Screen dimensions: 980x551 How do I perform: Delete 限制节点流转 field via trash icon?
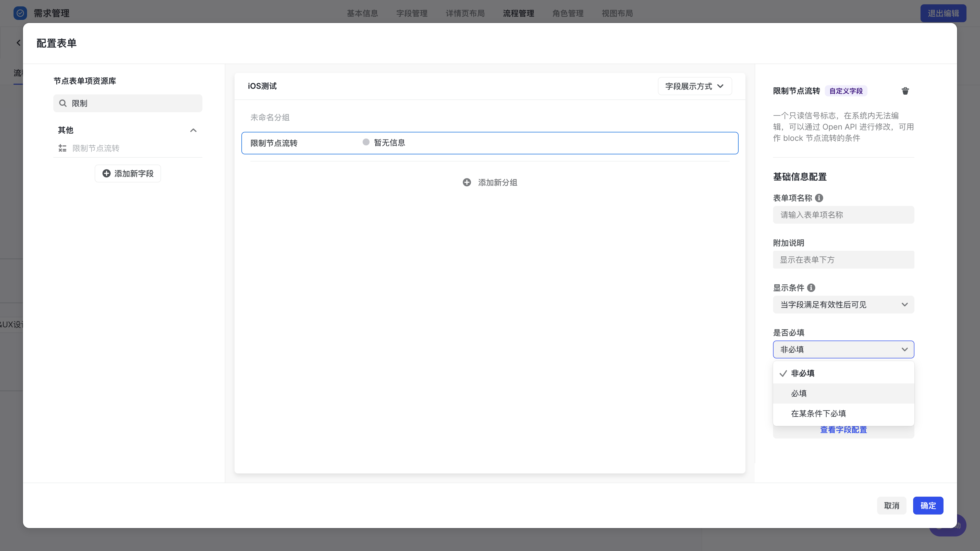click(905, 91)
